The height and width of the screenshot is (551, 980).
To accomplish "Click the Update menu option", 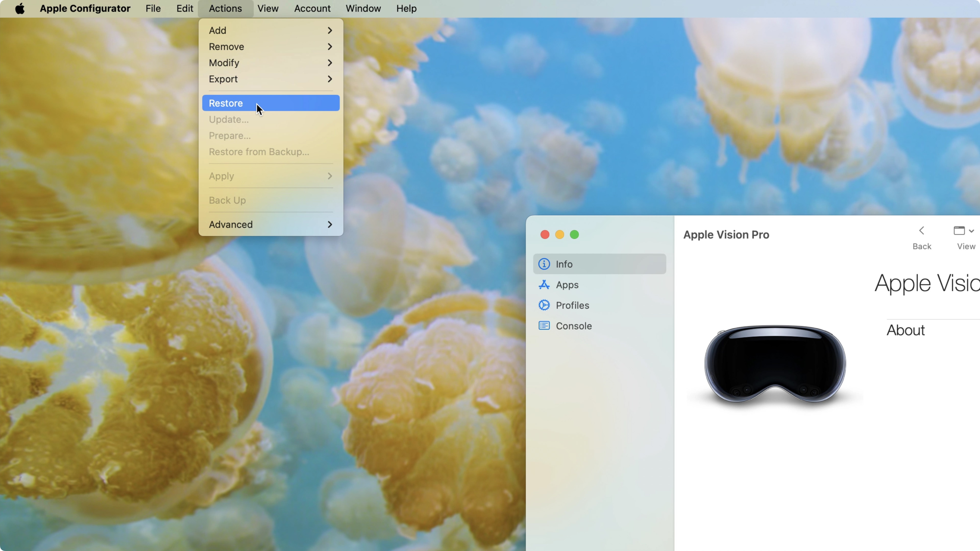I will pos(229,119).
